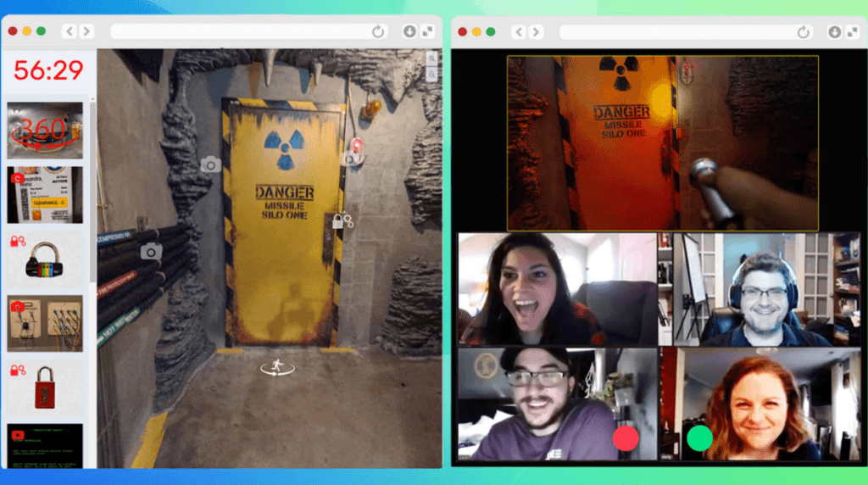
Task: Click the green round call button
Action: point(699,438)
